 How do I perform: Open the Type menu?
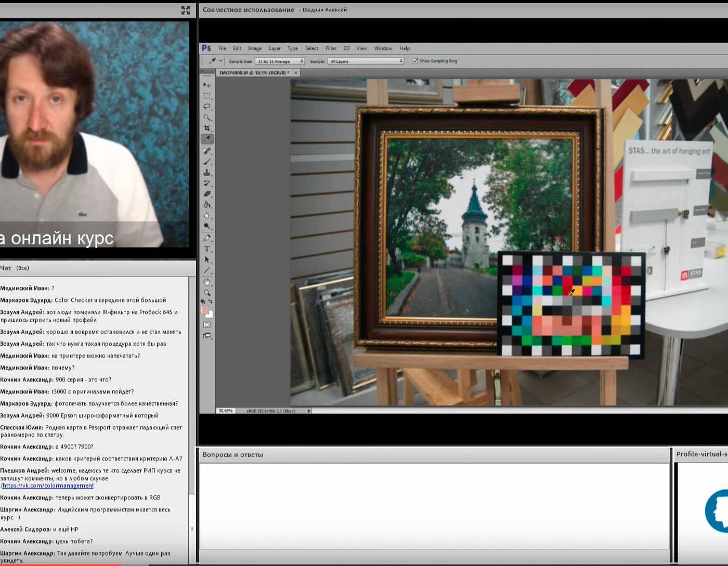293,48
